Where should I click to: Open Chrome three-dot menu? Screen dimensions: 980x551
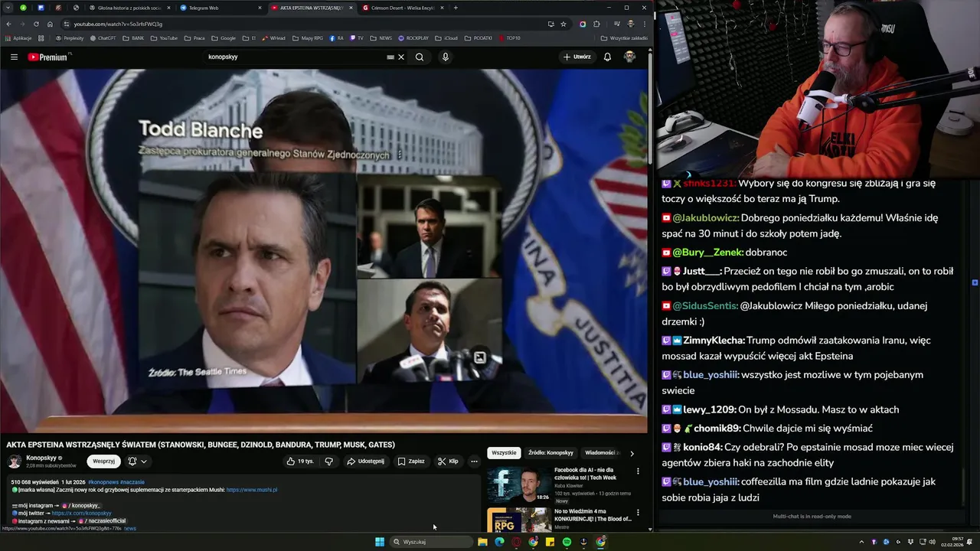pyautogui.click(x=644, y=24)
